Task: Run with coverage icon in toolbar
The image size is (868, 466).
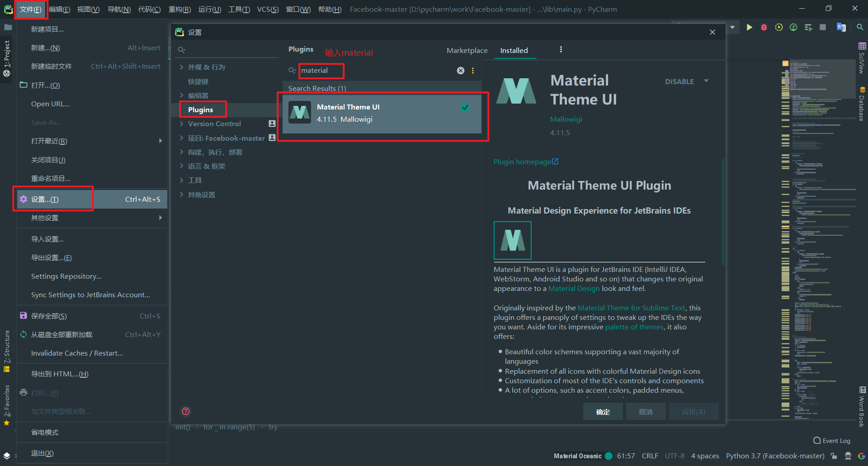Action: 778,27
